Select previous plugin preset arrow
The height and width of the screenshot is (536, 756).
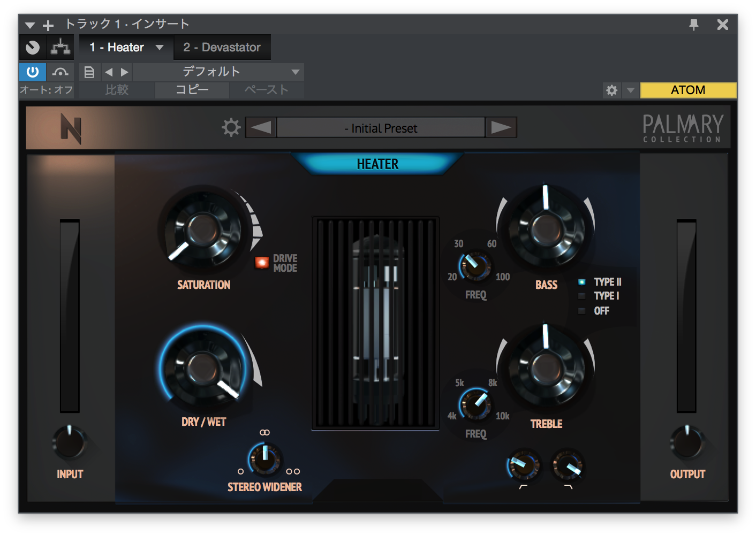click(x=261, y=128)
